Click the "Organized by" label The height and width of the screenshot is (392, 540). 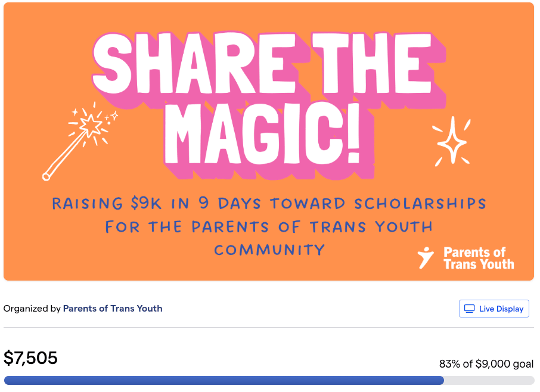tap(32, 309)
